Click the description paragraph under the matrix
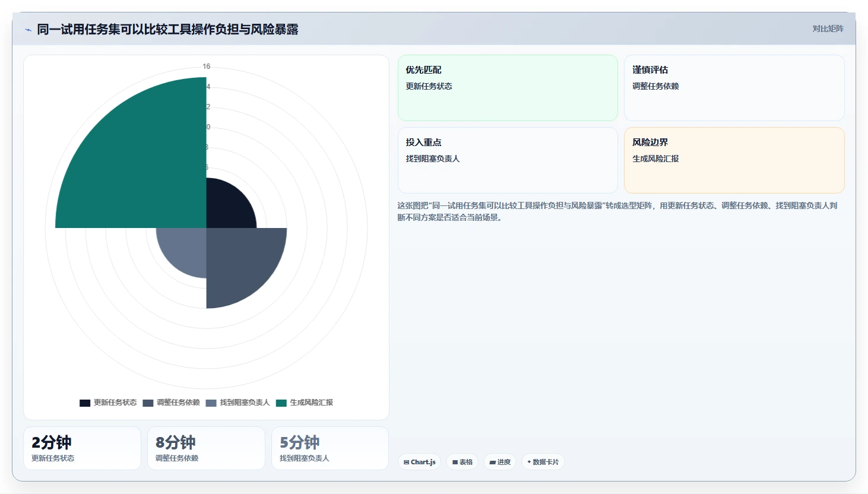The image size is (868, 494). pyautogui.click(x=617, y=211)
